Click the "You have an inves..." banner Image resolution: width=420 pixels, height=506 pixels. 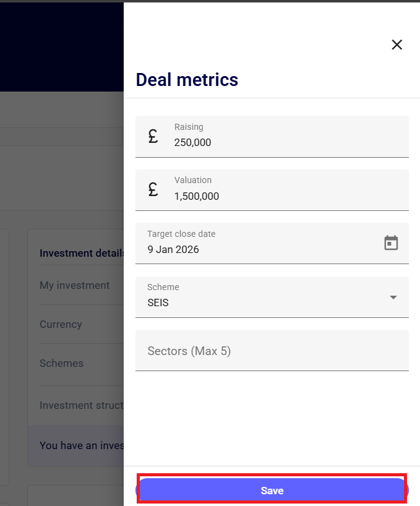tap(81, 445)
